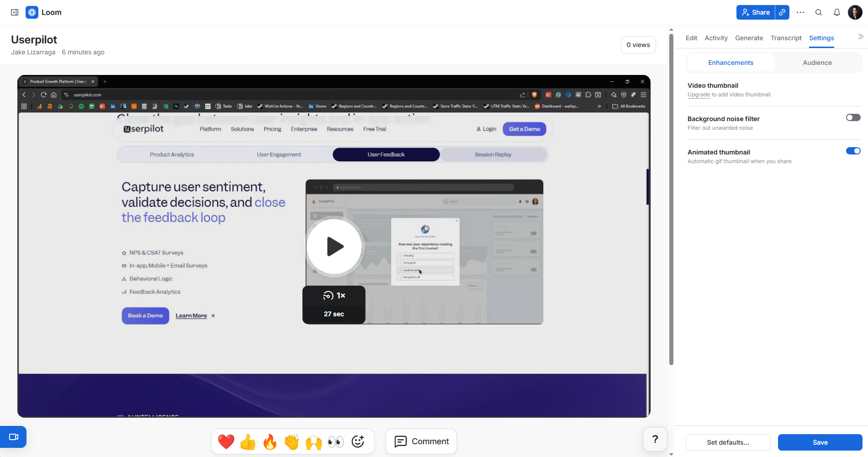
Task: Click the Loom logo icon
Action: pyautogui.click(x=32, y=12)
